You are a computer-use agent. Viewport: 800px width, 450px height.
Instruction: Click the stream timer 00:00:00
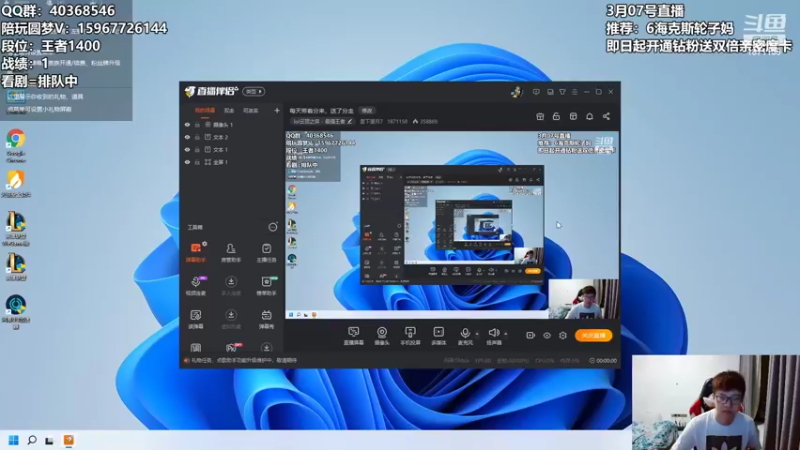point(603,361)
